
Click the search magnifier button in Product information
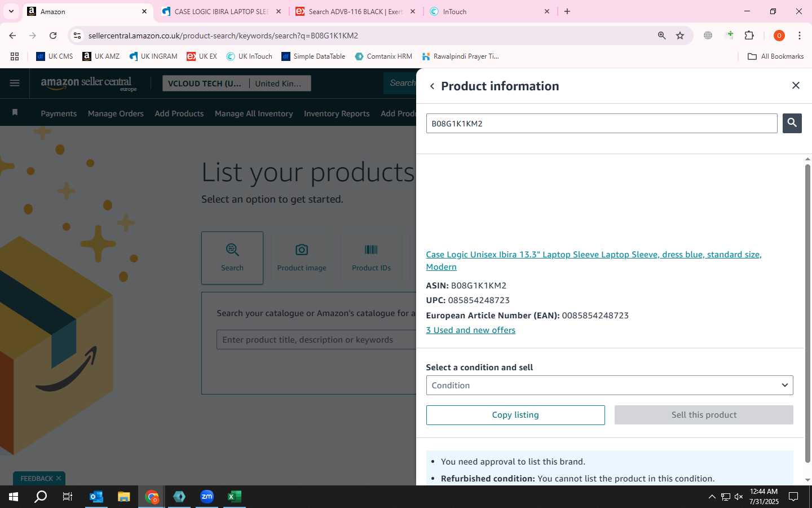[792, 123]
